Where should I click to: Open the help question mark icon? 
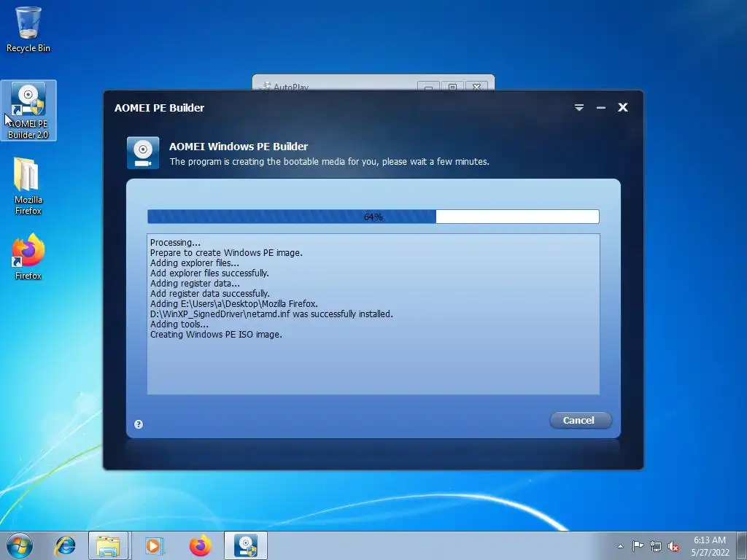tap(139, 424)
